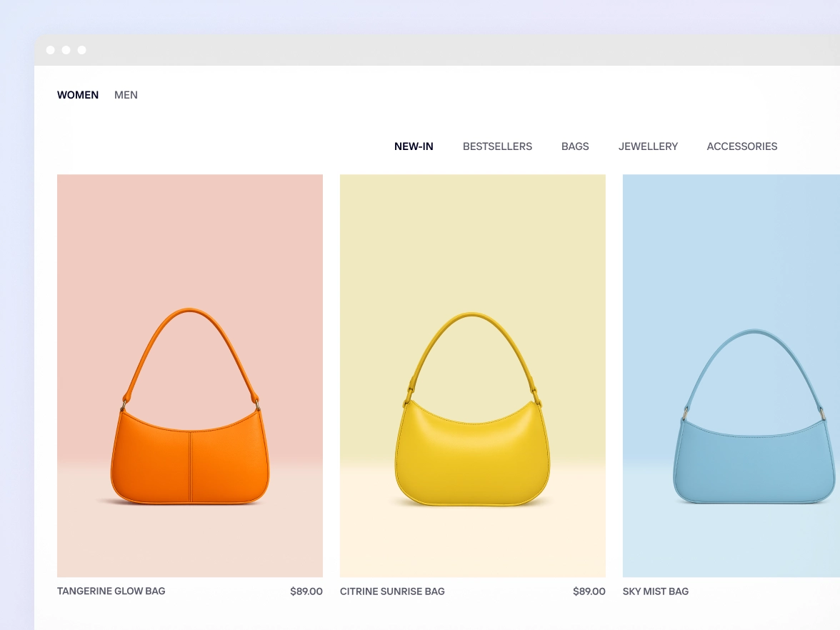Click the leftmost window control dot

pyautogui.click(x=50, y=50)
